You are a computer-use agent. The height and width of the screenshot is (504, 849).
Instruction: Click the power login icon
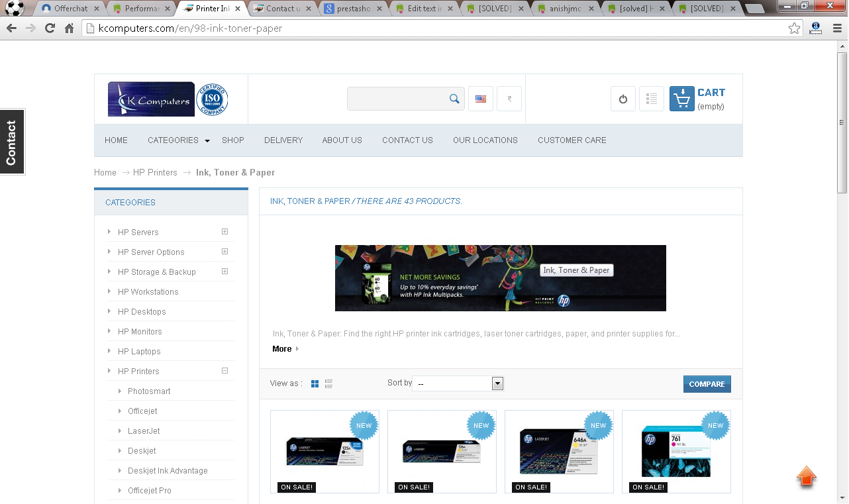(x=623, y=99)
